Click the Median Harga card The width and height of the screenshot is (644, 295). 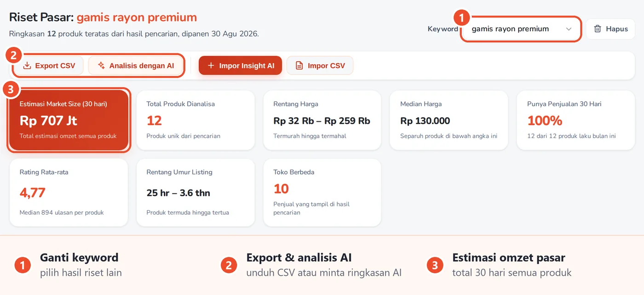click(449, 120)
